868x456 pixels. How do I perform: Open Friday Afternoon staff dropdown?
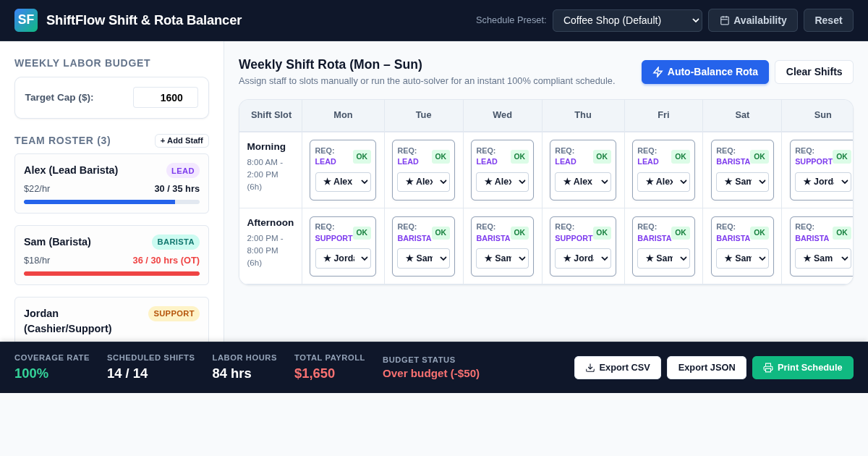coord(663,258)
